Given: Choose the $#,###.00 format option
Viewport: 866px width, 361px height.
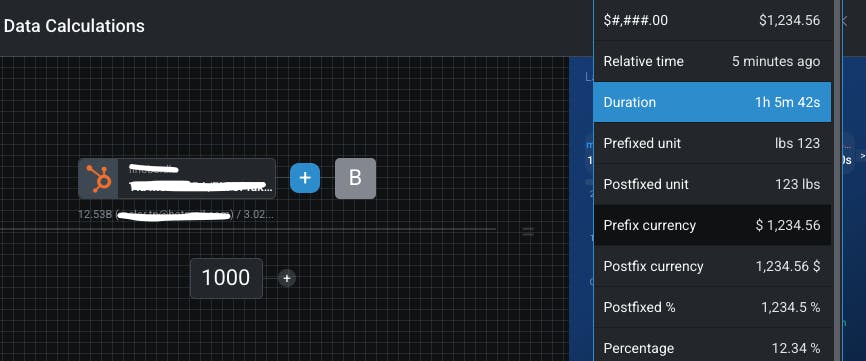Looking at the screenshot, I should (712, 20).
